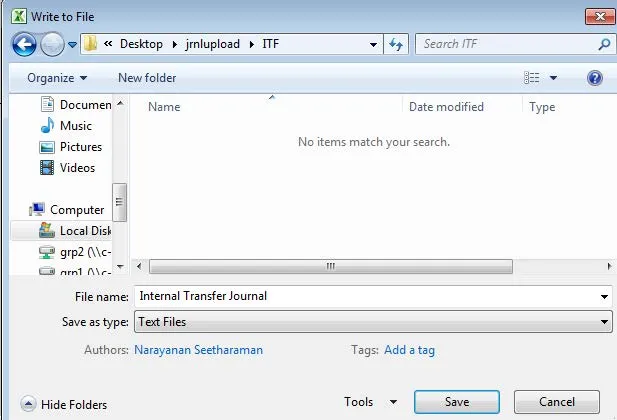Click the Back navigation arrow
The width and height of the screenshot is (617, 420).
[x=24, y=44]
